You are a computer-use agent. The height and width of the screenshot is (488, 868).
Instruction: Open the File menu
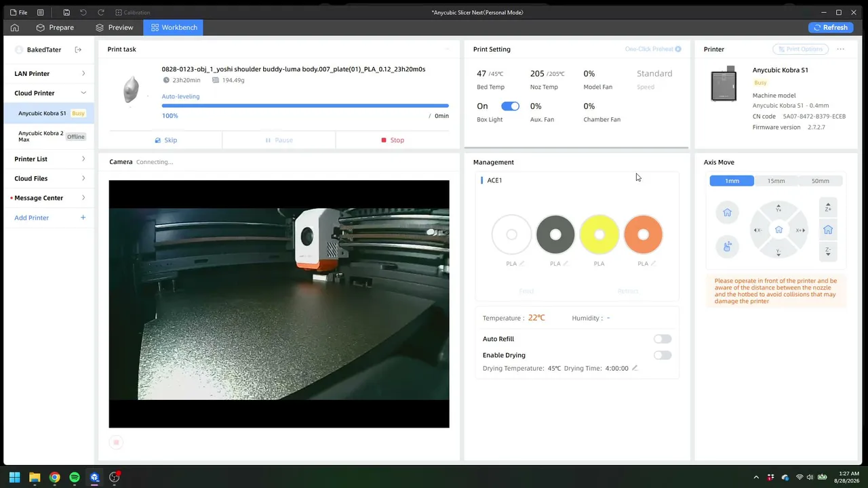[18, 12]
